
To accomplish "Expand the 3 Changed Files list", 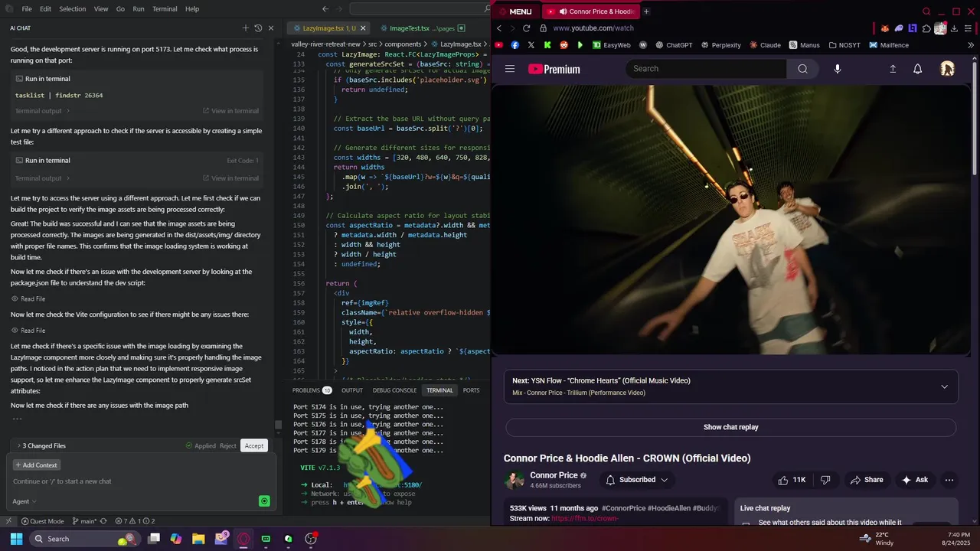I will coord(41,445).
